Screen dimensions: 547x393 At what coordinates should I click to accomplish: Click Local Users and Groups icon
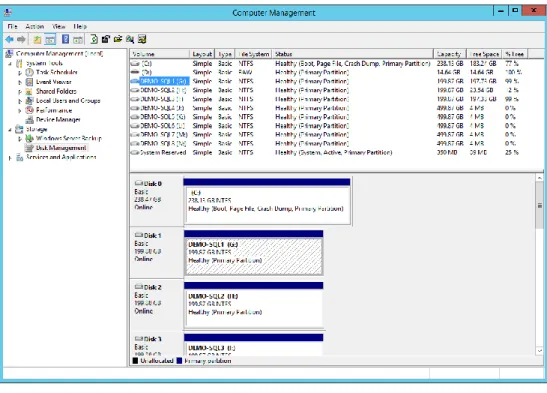tap(30, 101)
